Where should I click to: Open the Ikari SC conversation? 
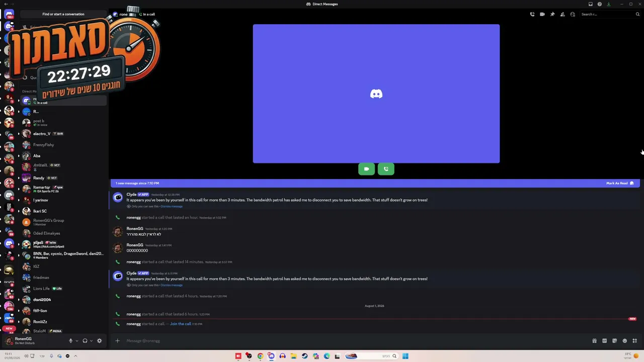click(x=63, y=211)
